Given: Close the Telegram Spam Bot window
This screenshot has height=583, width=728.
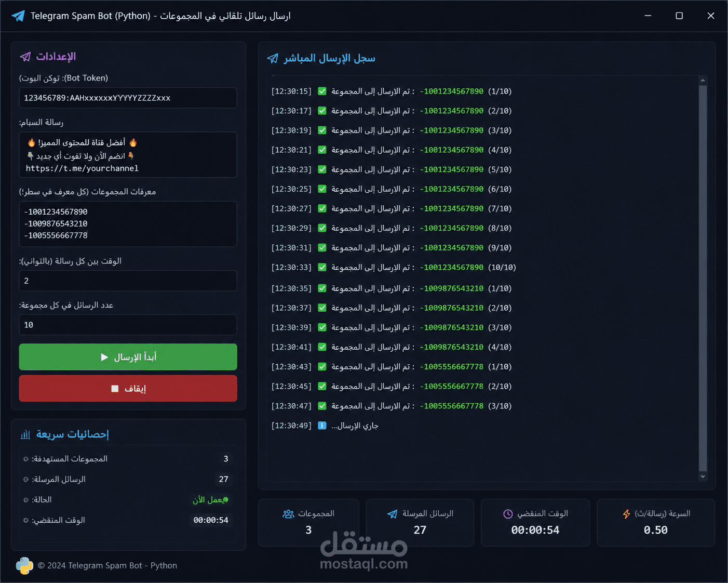Looking at the screenshot, I should pyautogui.click(x=711, y=16).
